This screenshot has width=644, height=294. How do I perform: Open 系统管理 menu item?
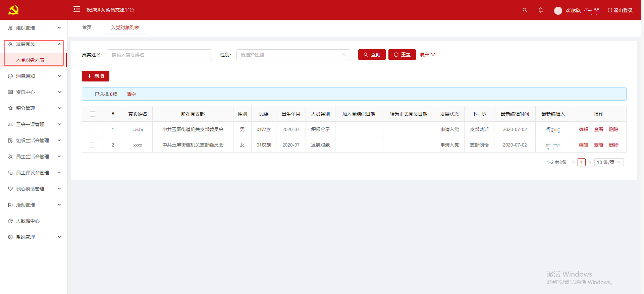click(34, 237)
